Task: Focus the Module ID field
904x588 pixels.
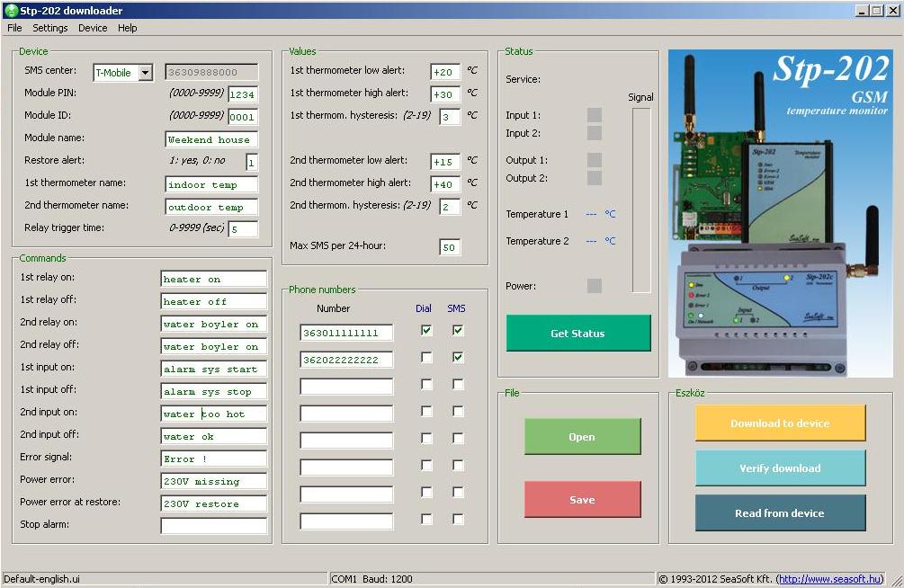Action: click(x=243, y=117)
